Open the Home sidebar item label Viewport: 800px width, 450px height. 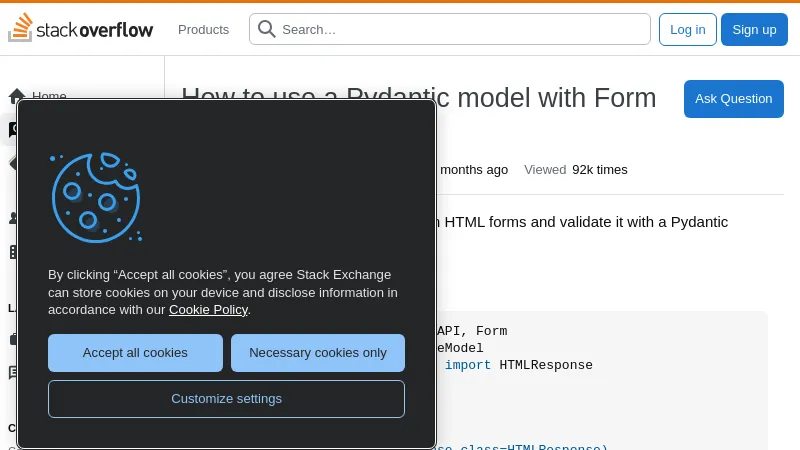point(49,96)
